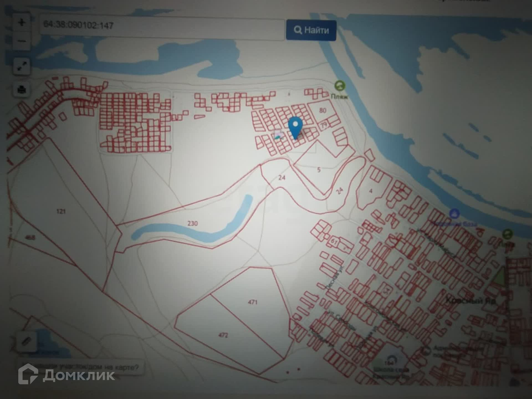Zoom out with the minus button

(22, 41)
